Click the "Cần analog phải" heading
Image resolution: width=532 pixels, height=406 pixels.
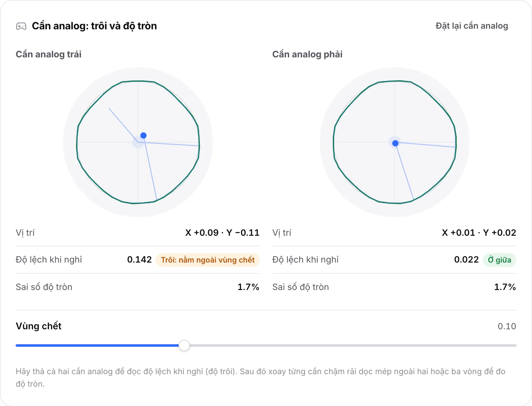(x=307, y=54)
